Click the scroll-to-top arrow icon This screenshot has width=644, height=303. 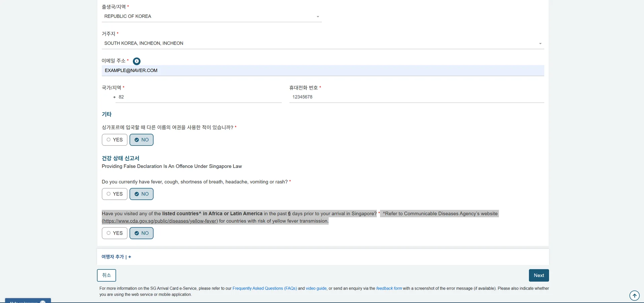click(x=634, y=296)
